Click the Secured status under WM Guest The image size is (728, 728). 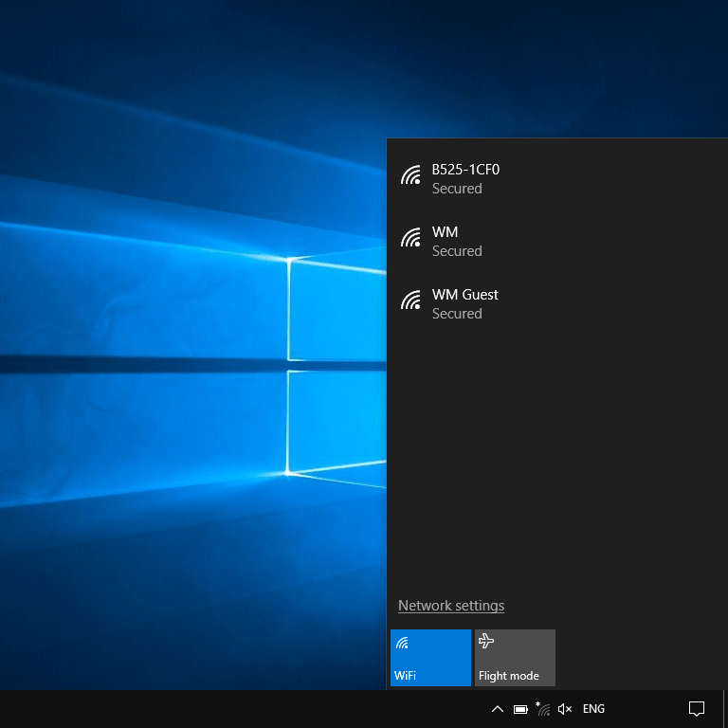tap(457, 314)
